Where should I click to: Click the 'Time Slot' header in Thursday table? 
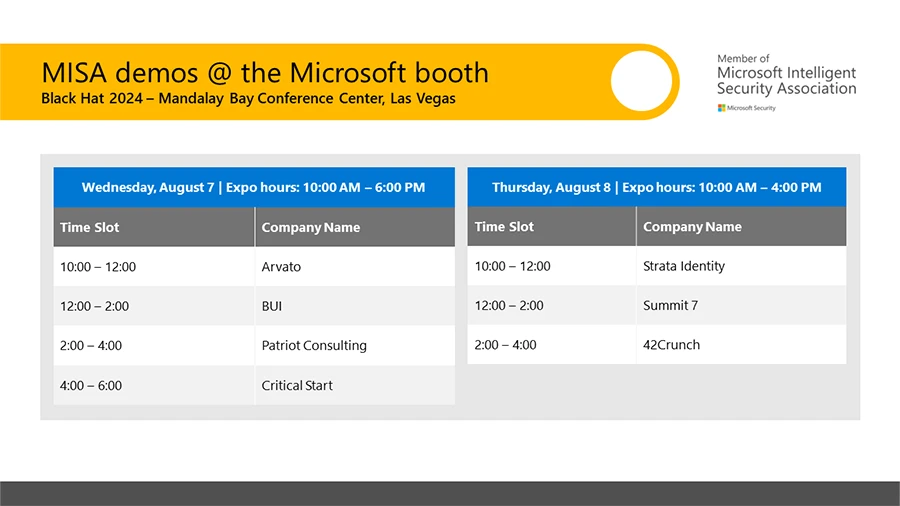point(552,227)
